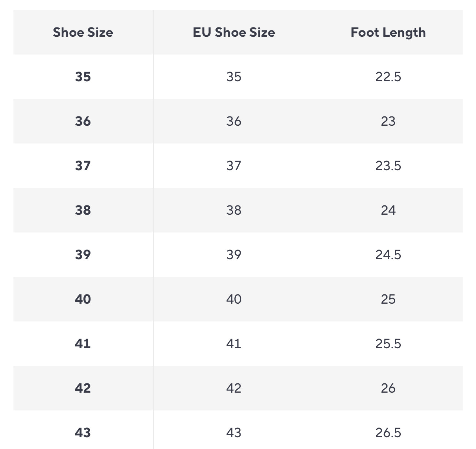Image resolution: width=476 pixels, height=449 pixels.
Task: Select bold shoe size 42 cell
Action: click(83, 388)
